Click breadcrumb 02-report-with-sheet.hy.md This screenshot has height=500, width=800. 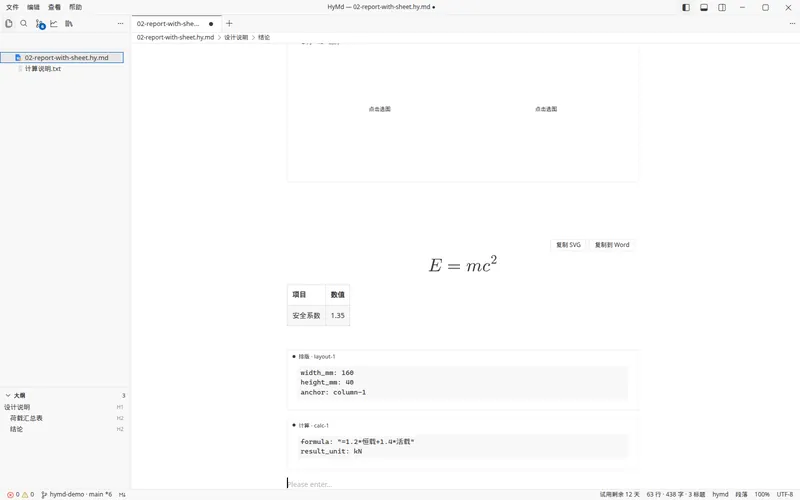175,37
